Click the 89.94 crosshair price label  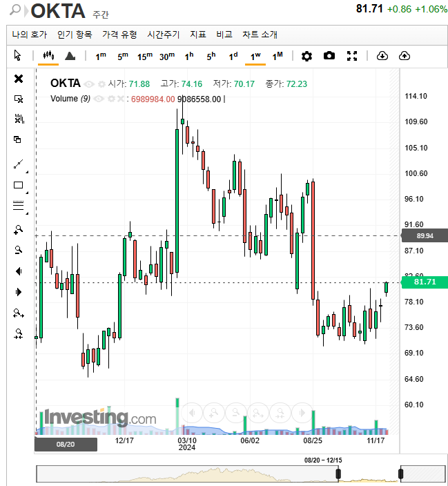[425, 236]
